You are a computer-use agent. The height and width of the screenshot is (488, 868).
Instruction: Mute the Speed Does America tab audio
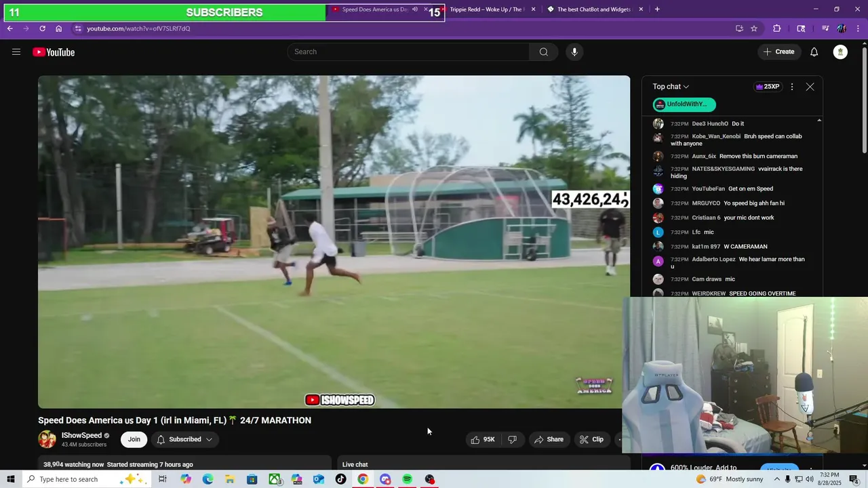pos(415,9)
